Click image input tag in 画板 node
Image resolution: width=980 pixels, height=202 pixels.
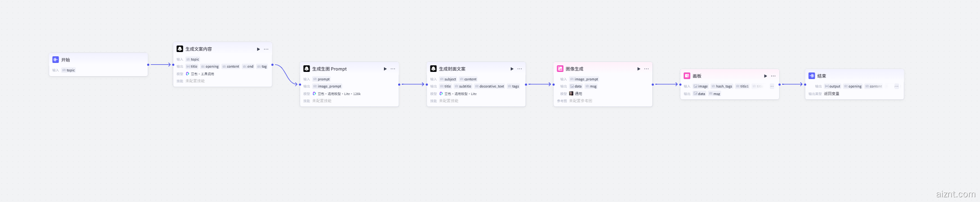701,87
